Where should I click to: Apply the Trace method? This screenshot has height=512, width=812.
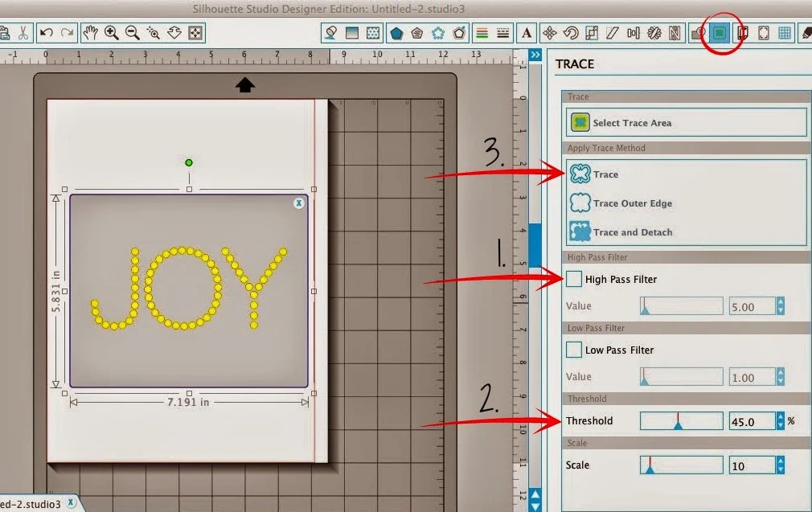click(x=594, y=174)
